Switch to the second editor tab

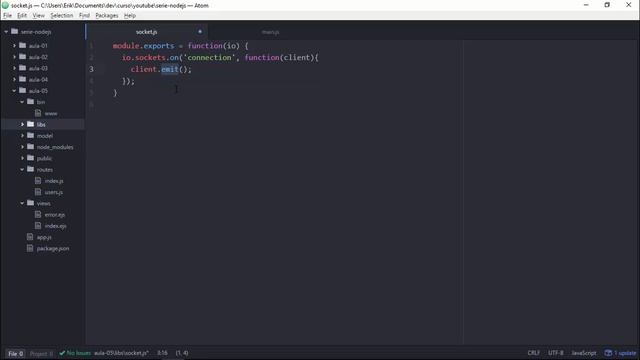pos(270,32)
